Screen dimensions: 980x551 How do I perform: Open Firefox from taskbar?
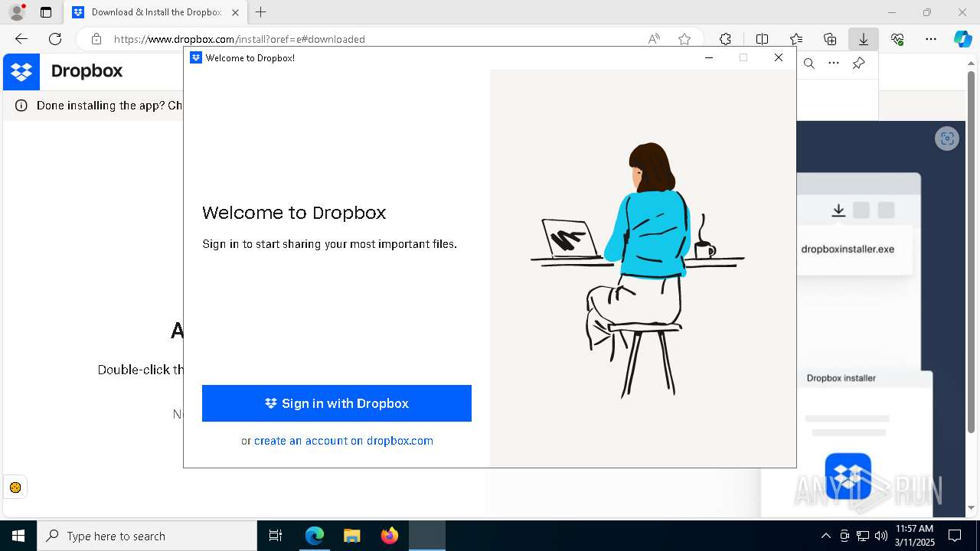coord(389,536)
